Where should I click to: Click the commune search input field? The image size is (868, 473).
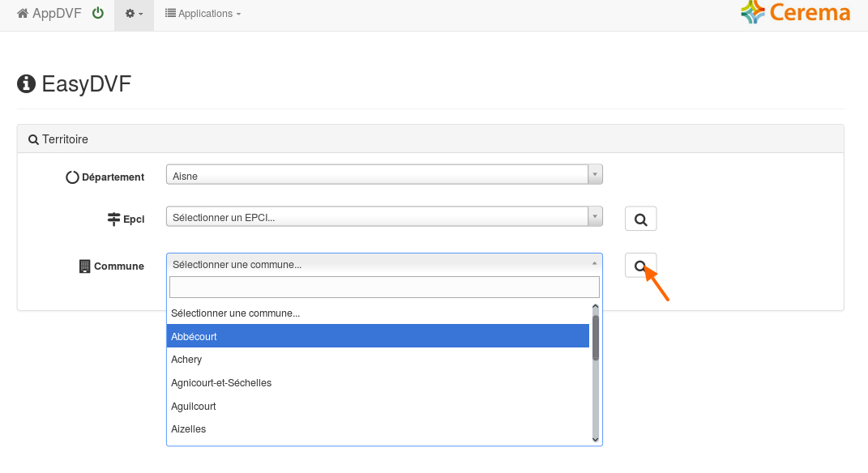click(x=384, y=287)
